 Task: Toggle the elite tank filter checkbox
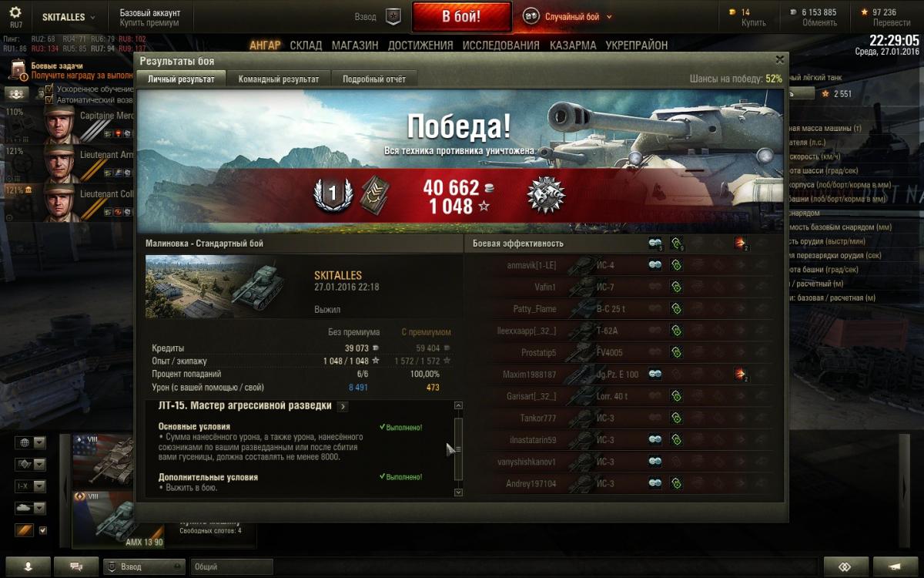coord(43,530)
